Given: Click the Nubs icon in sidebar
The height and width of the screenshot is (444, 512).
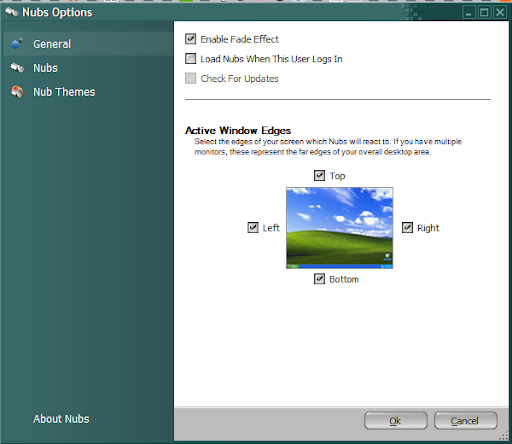Looking at the screenshot, I should tap(17, 68).
